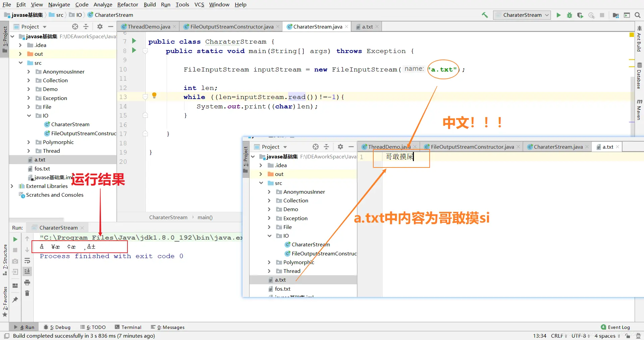
Task: Collapse the IO package
Action: [29, 115]
